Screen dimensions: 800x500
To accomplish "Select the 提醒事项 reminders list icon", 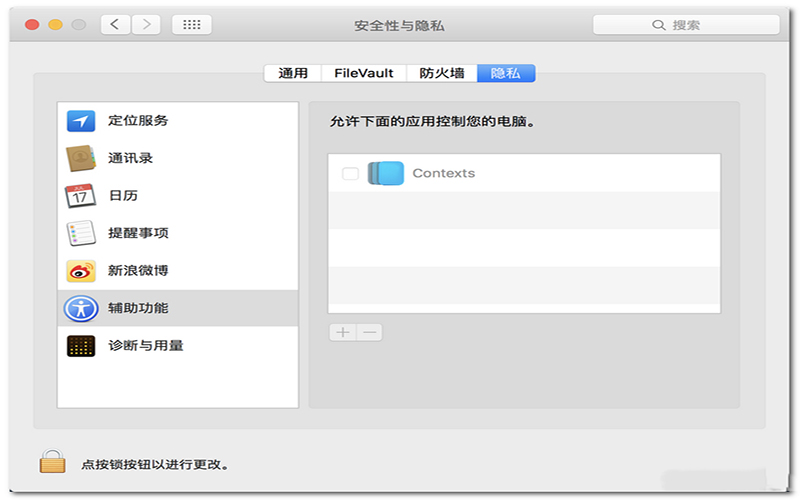I will pyautogui.click(x=81, y=233).
